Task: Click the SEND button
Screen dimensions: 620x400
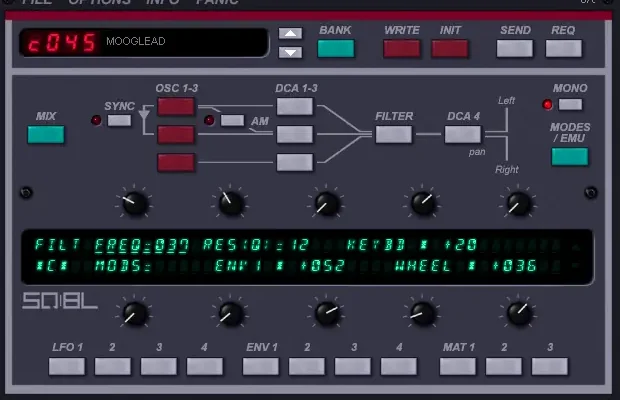Action: 515,49
